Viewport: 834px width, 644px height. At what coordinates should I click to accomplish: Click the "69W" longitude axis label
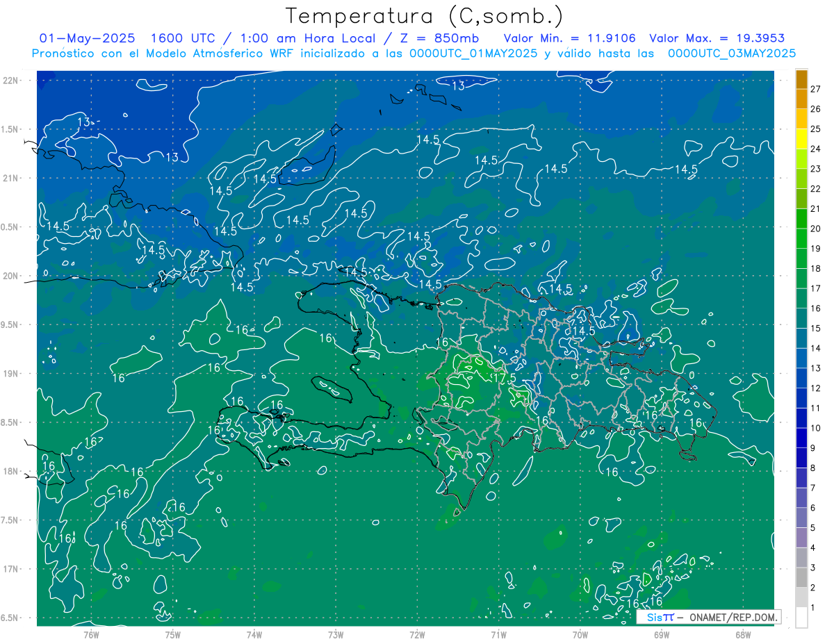pos(661,635)
